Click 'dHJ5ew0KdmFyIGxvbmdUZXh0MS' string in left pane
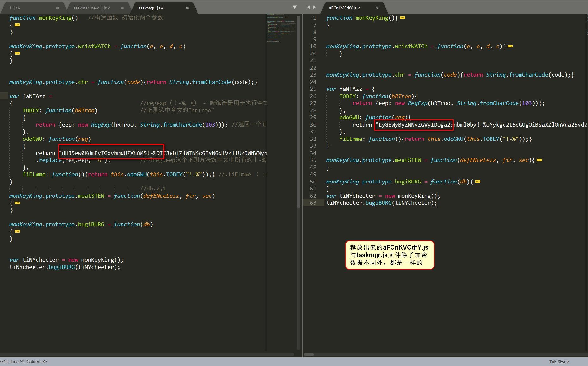 pos(104,153)
